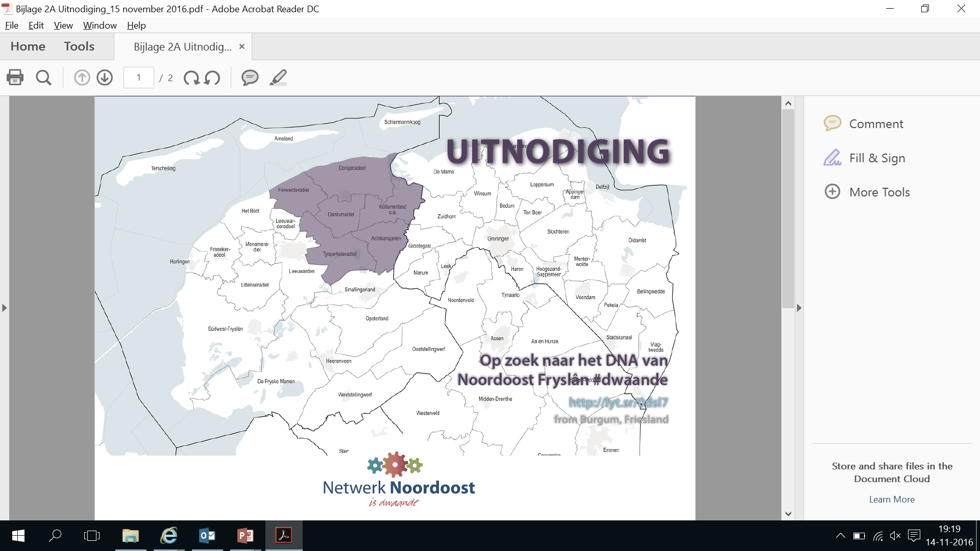This screenshot has width=980, height=551.
Task: Click the vertical scrollbar up arrow
Action: pos(788,103)
